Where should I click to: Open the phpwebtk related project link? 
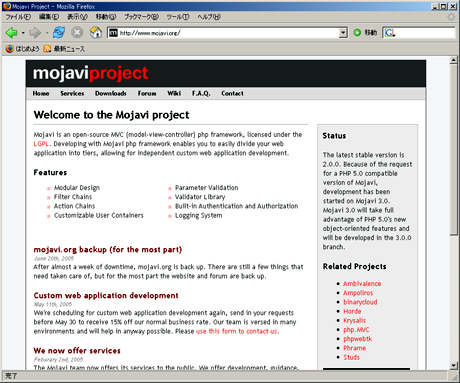tap(357, 339)
